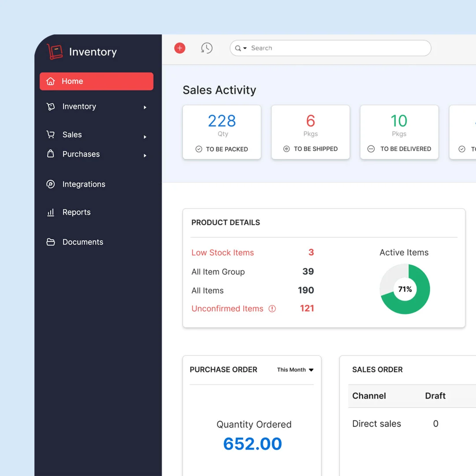The image size is (476, 476).
Task: Open the Low Stock Items list
Action: coord(223,253)
